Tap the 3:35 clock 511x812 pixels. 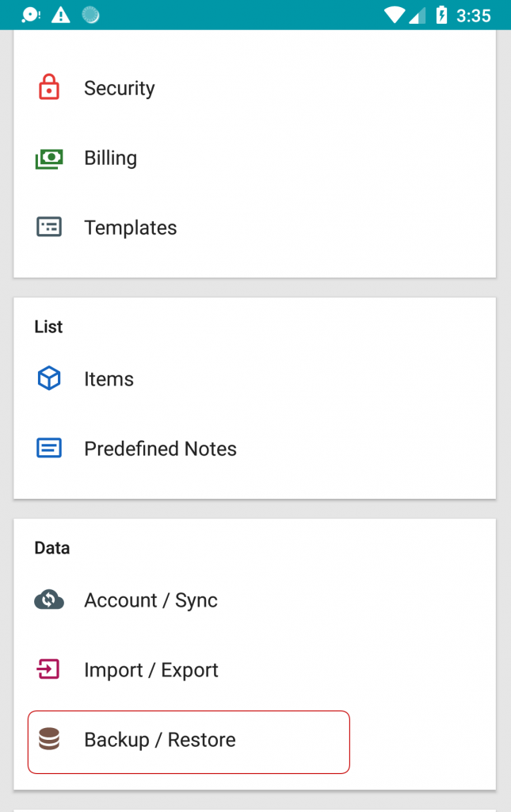point(473,16)
